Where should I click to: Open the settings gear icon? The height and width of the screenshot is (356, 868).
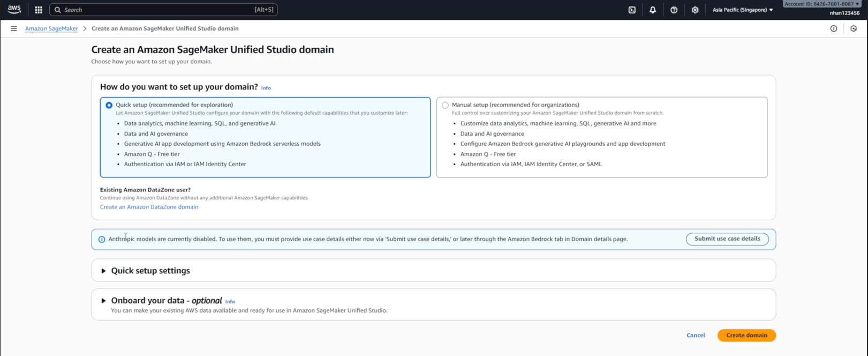tap(695, 10)
